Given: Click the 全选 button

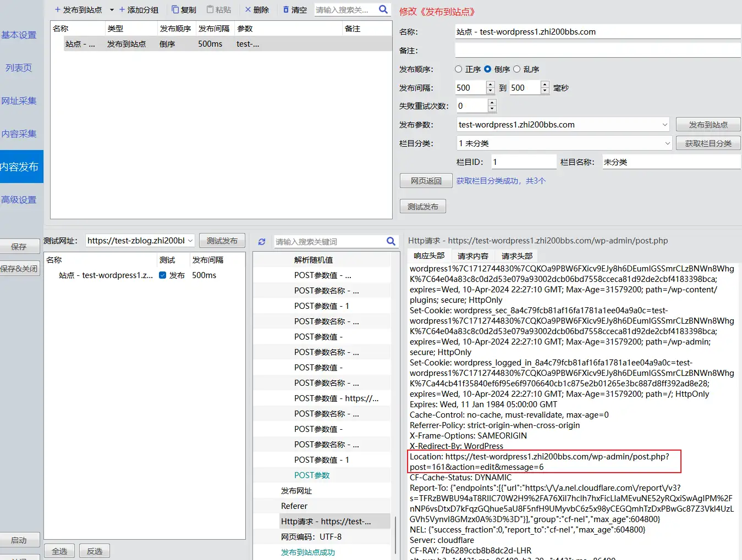Looking at the screenshot, I should coord(59,551).
